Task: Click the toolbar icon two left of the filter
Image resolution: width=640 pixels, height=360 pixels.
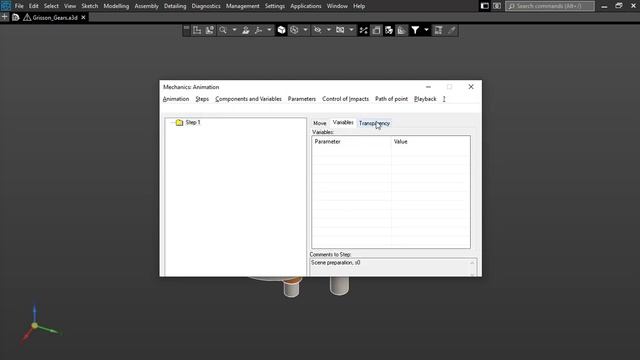Action: point(389,30)
